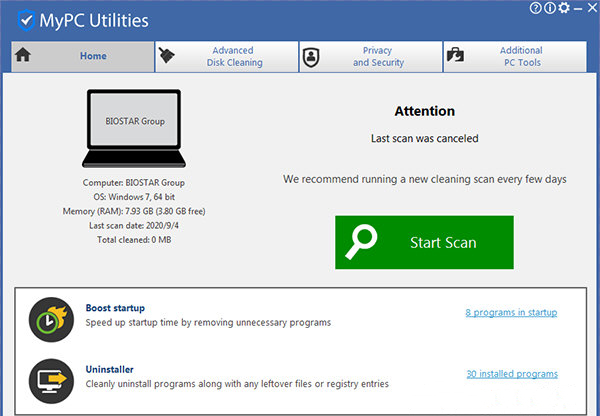
Task: Click the broom icon for Disk Cleaning
Action: pyautogui.click(x=166, y=55)
